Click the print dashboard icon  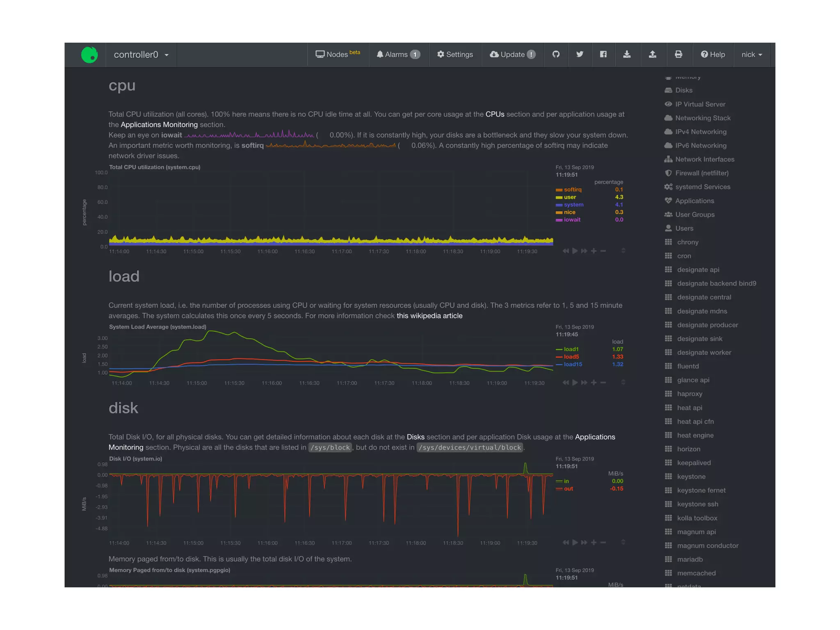(x=678, y=55)
